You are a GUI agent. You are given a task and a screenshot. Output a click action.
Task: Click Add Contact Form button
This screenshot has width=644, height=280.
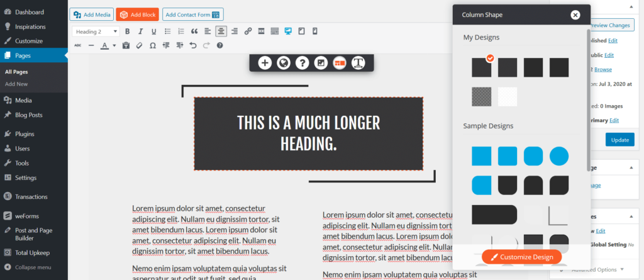coord(193,14)
